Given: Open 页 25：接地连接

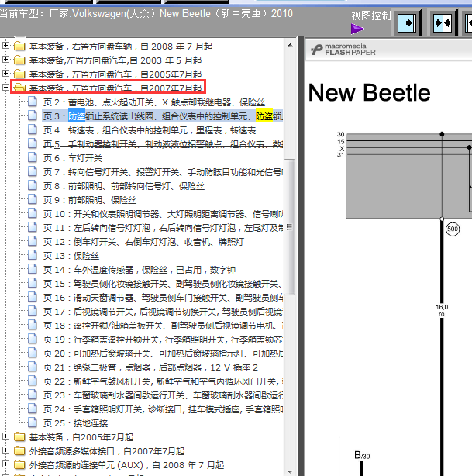Looking at the screenshot, I should [75, 423].
